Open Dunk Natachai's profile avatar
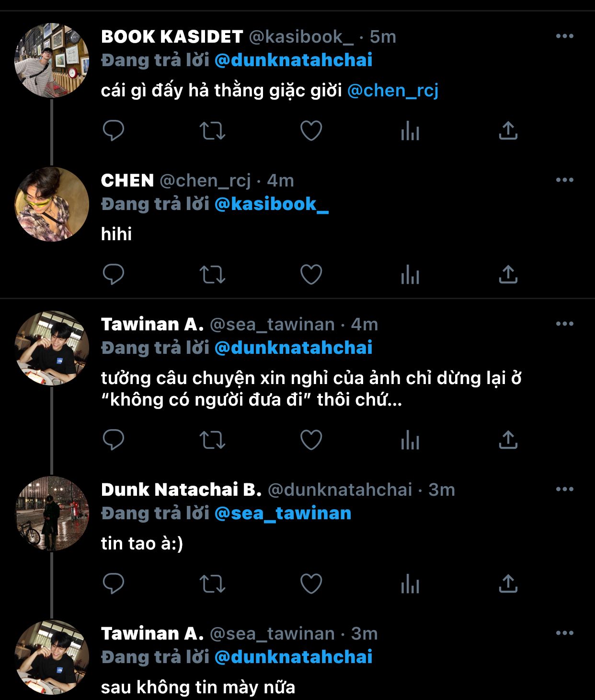 [52, 513]
